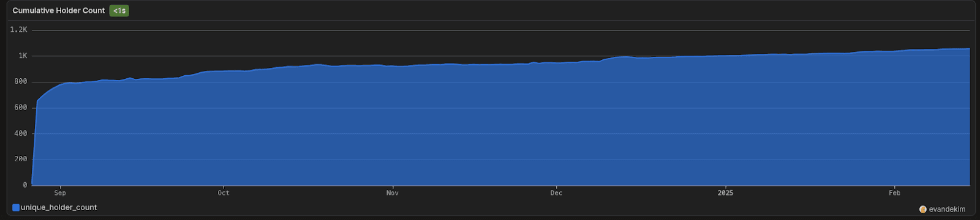The width and height of the screenshot is (980, 220).
Task: Click the 400 y-axis label
Action: pos(21,133)
